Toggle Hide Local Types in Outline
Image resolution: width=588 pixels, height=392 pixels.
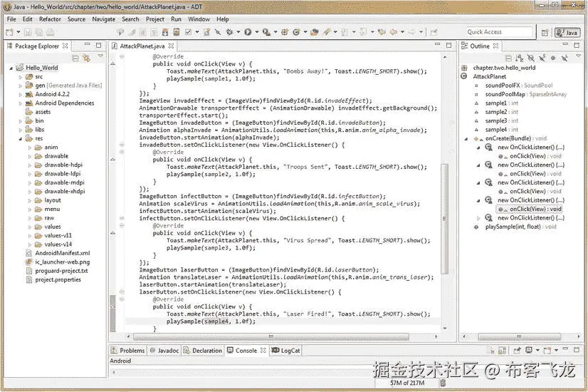[x=565, y=58]
